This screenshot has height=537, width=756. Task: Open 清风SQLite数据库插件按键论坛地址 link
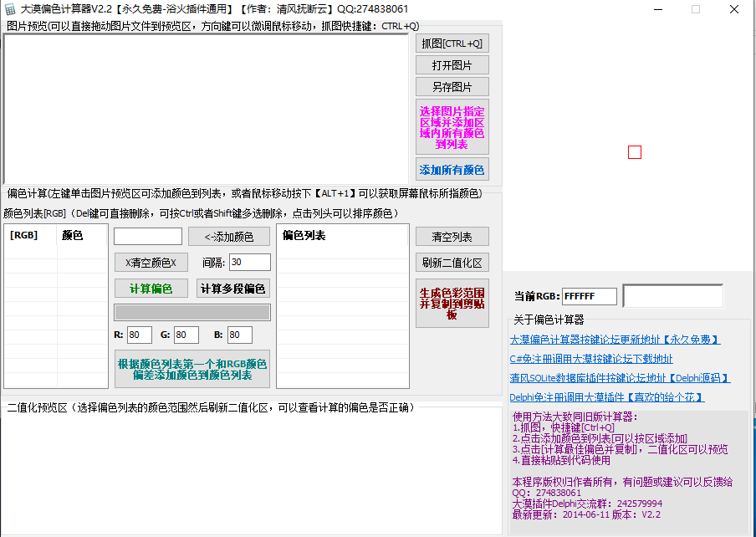pos(620,378)
